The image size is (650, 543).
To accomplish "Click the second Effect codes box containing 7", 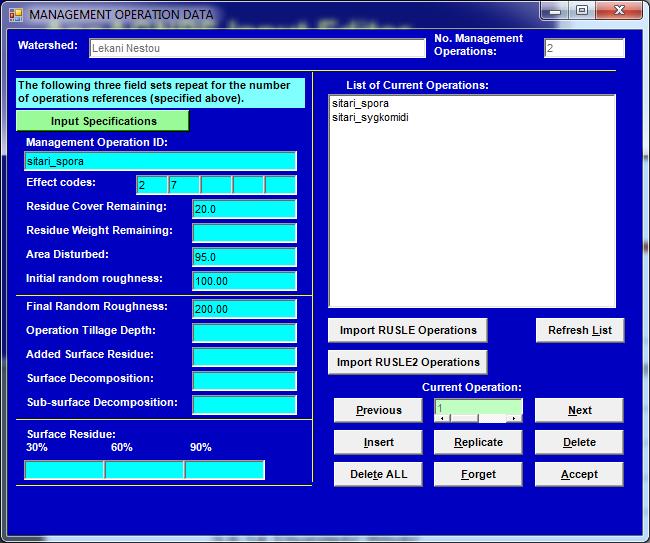I will (x=184, y=185).
